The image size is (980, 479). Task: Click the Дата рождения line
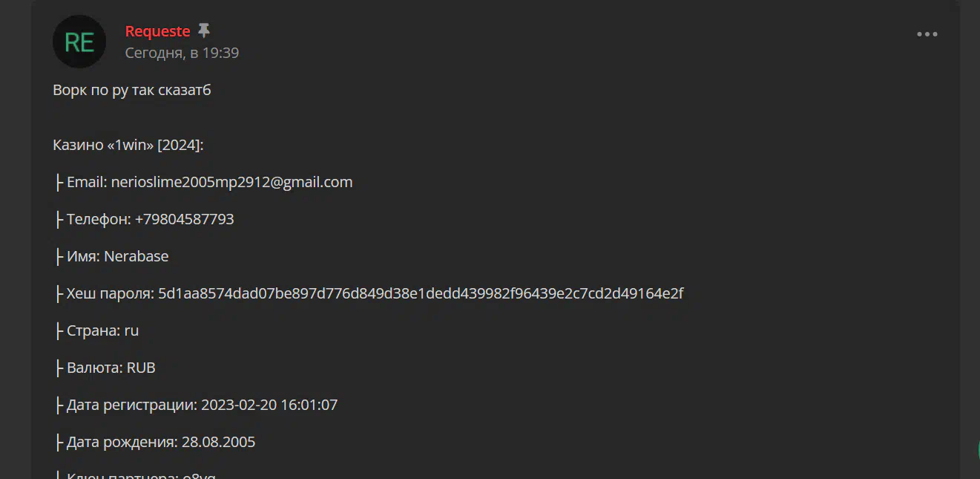tap(154, 442)
